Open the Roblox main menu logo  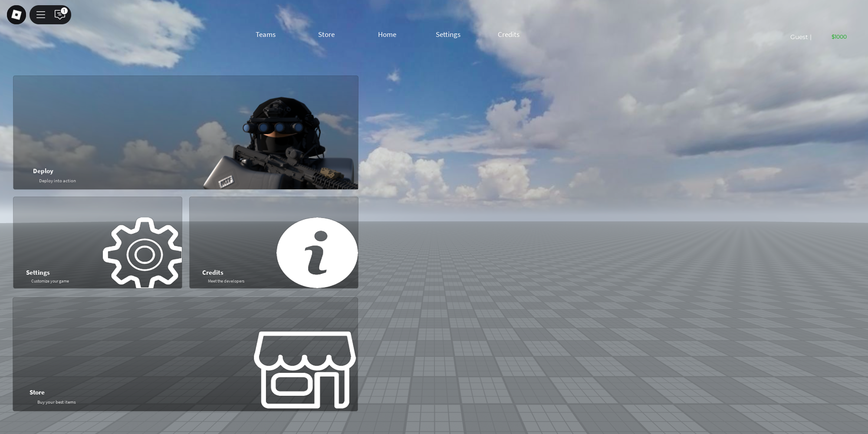16,14
